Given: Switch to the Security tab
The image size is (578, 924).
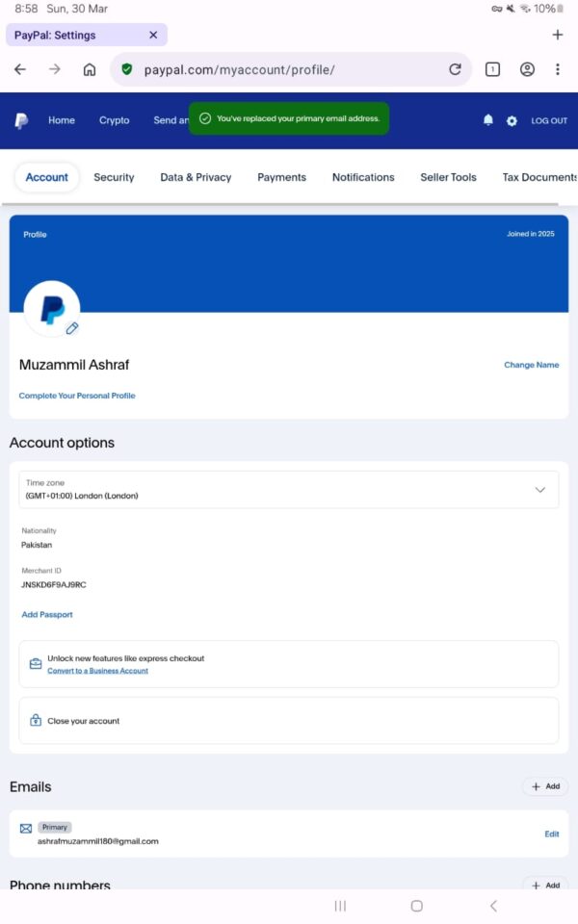Looking at the screenshot, I should 114,177.
